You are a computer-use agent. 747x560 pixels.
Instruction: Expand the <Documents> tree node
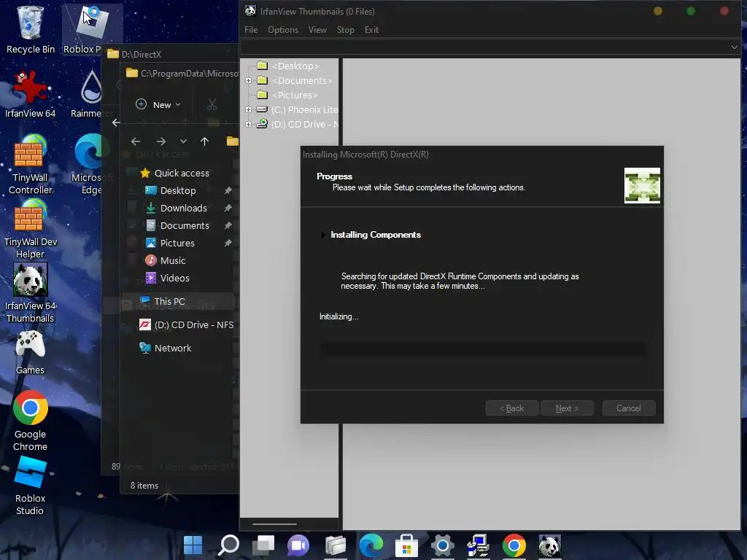(x=248, y=80)
